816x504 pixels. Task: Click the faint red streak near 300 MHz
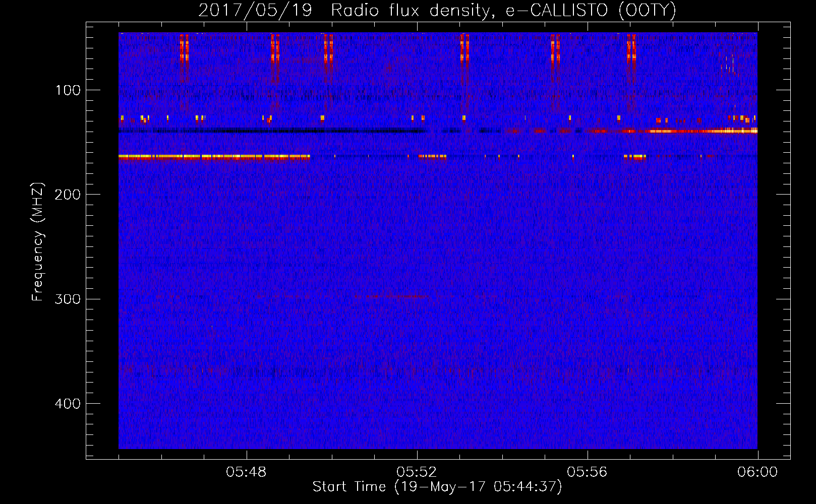coord(391,296)
